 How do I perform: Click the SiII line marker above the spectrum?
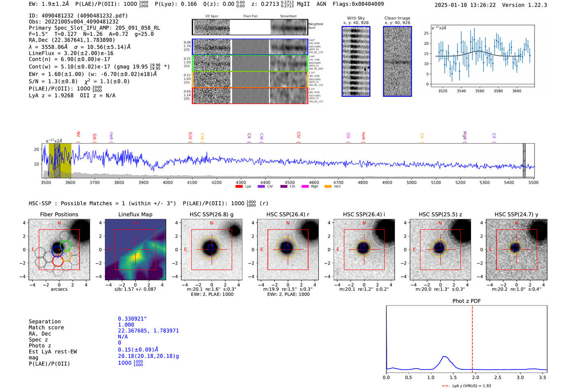[x=95, y=137]
